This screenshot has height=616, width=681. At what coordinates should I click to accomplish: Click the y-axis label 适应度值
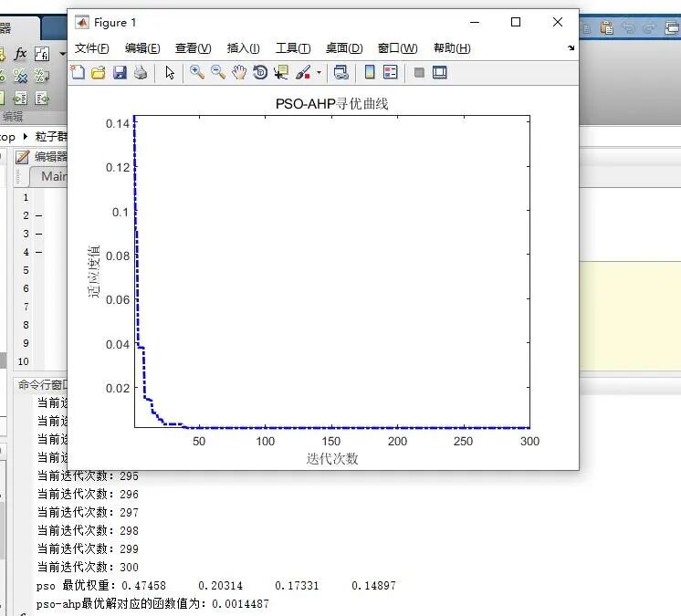94,271
